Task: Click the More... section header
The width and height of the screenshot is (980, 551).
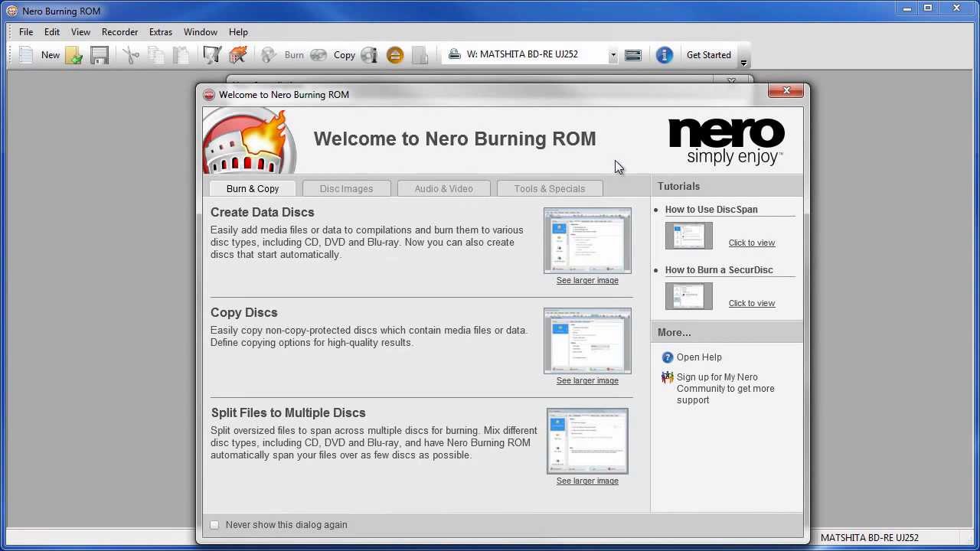Action: point(675,333)
